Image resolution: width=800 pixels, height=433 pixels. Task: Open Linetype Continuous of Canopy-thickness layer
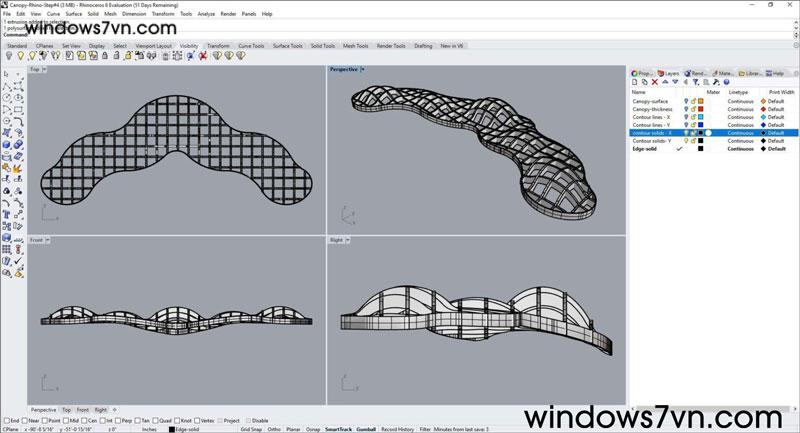point(741,109)
